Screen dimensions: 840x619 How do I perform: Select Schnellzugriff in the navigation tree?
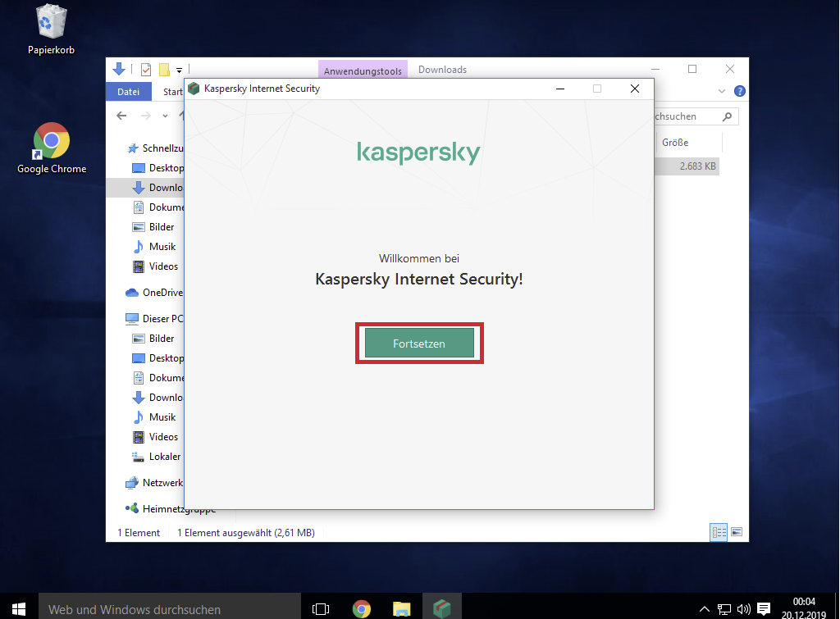point(155,148)
